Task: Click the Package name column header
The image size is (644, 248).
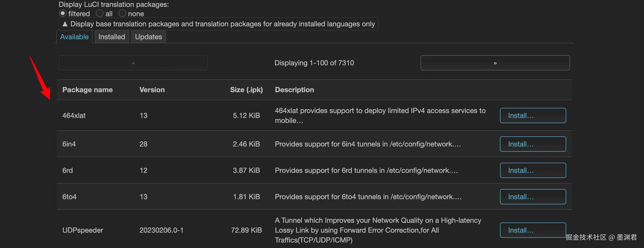Action: coord(87,90)
